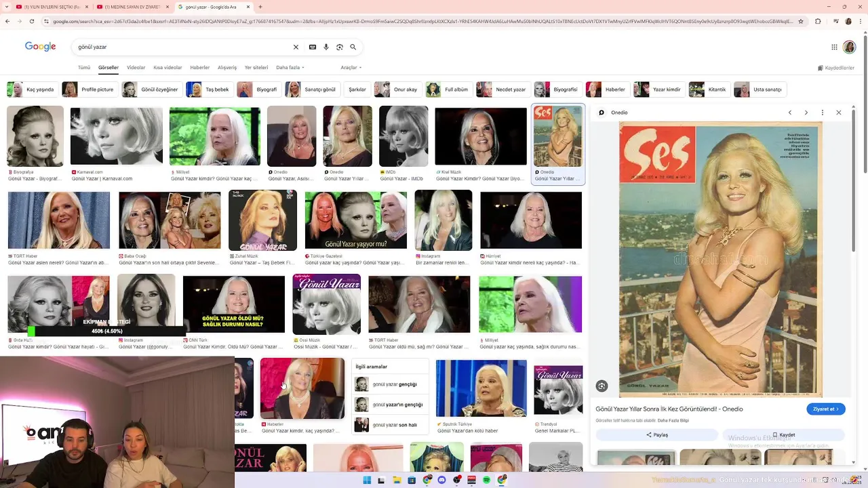
Task: Click the Ziyaret et button
Action: (826, 409)
